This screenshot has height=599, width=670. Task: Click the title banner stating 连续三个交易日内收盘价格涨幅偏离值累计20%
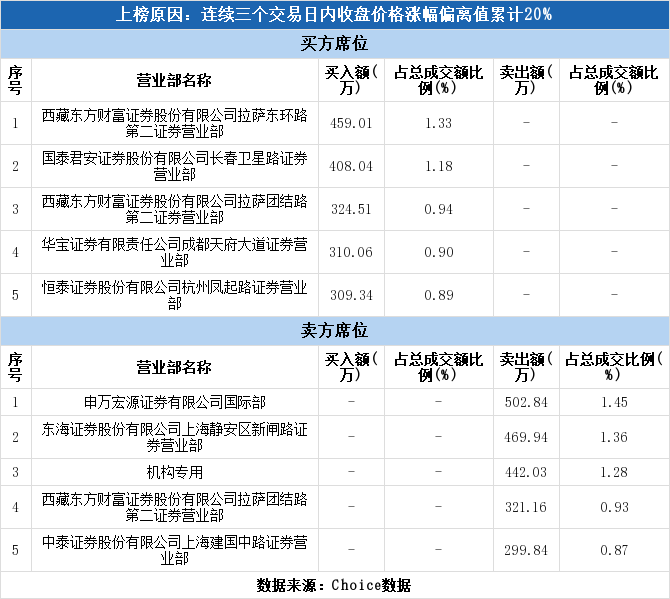(x=335, y=15)
